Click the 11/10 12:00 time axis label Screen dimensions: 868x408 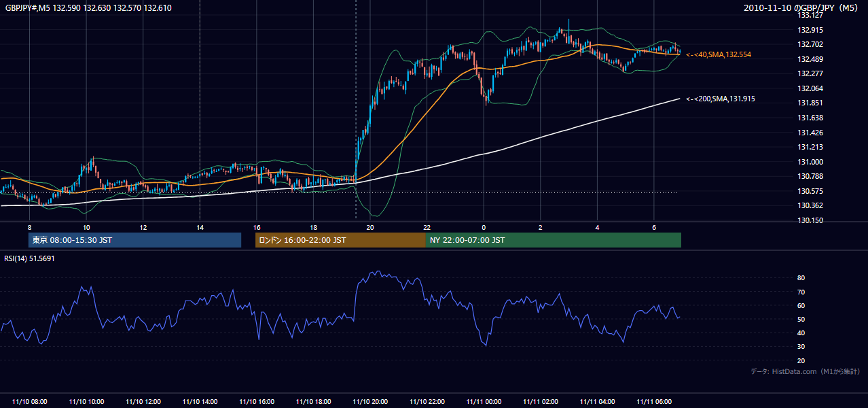[143, 402]
